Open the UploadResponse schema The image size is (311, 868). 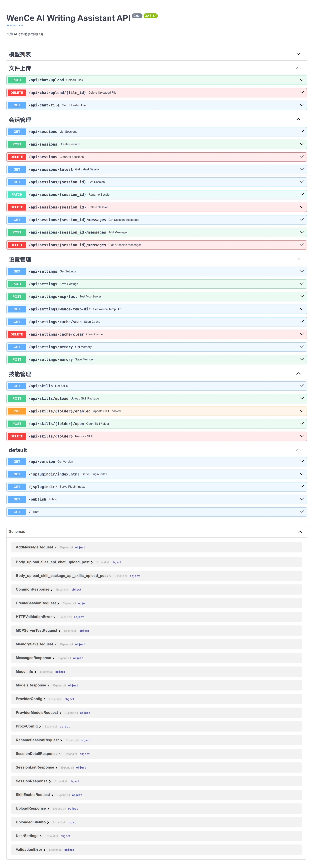point(31,809)
